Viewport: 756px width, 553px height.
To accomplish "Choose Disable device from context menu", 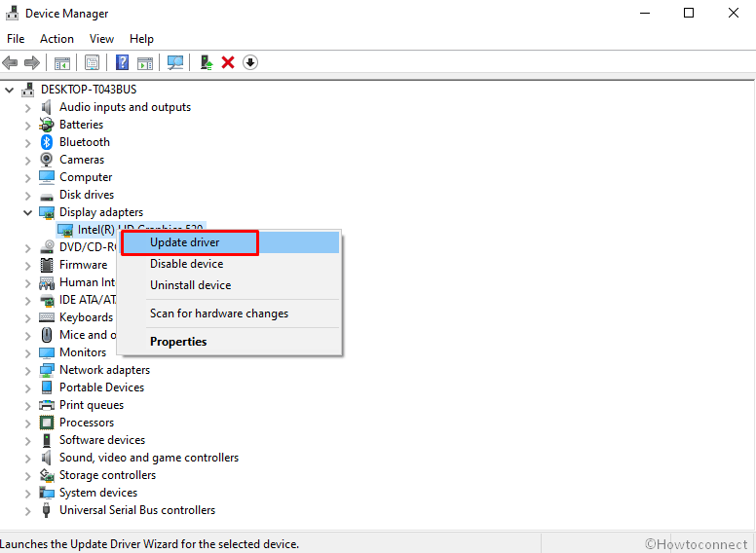I will (x=230, y=264).
